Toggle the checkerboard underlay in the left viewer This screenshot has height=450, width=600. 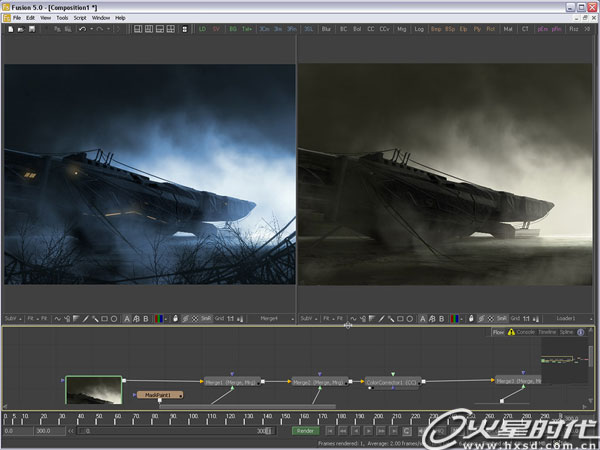(195, 318)
